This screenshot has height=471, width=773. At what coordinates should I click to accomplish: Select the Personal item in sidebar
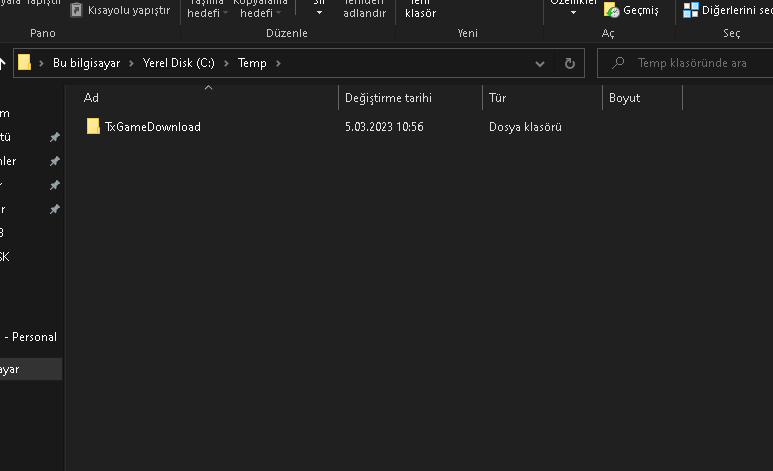30,337
